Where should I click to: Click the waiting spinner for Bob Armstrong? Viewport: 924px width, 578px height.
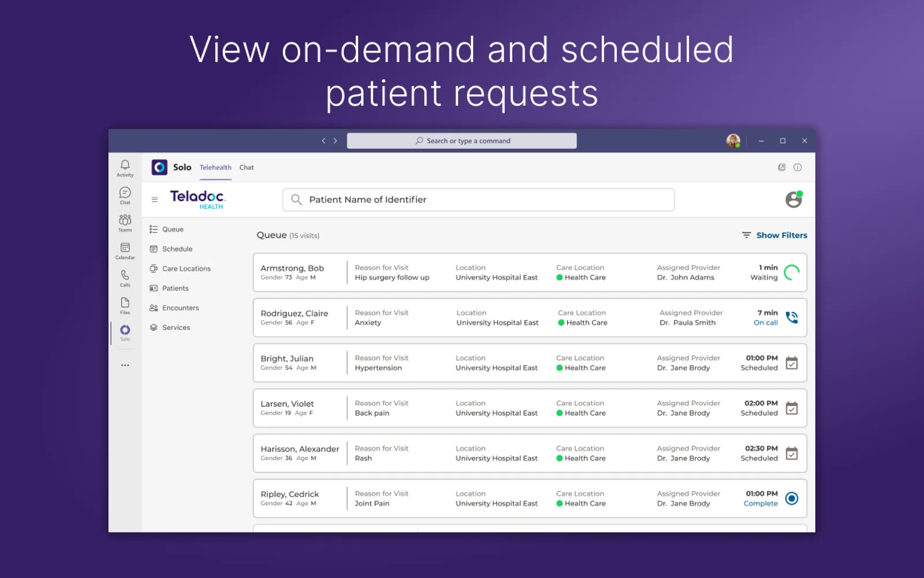point(792,272)
